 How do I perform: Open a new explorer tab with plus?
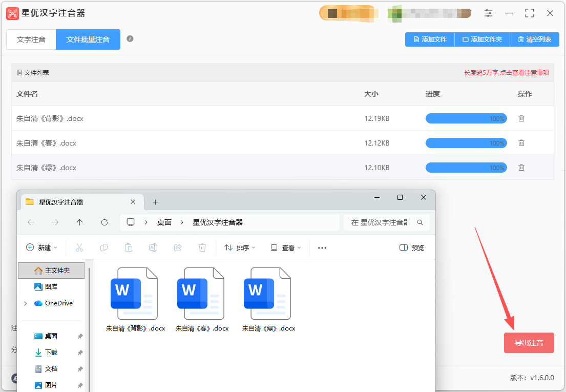tap(156, 202)
